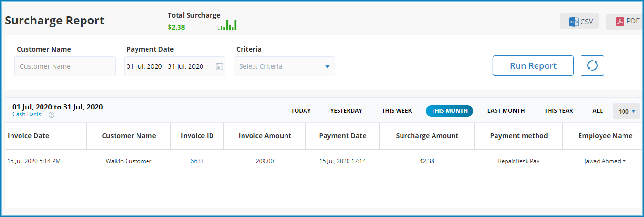Export report with the CSV button
This screenshot has height=217, width=644.
pyautogui.click(x=580, y=22)
